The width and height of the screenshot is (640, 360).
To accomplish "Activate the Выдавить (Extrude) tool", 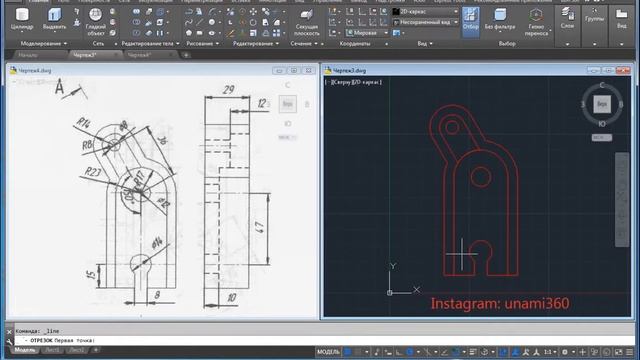I will [x=54, y=20].
